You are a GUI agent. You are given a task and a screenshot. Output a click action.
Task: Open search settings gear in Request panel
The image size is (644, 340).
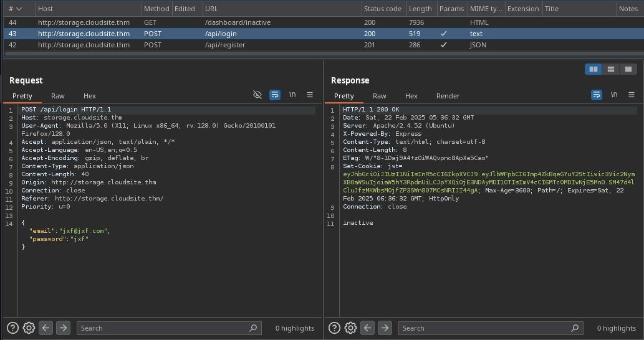point(29,328)
